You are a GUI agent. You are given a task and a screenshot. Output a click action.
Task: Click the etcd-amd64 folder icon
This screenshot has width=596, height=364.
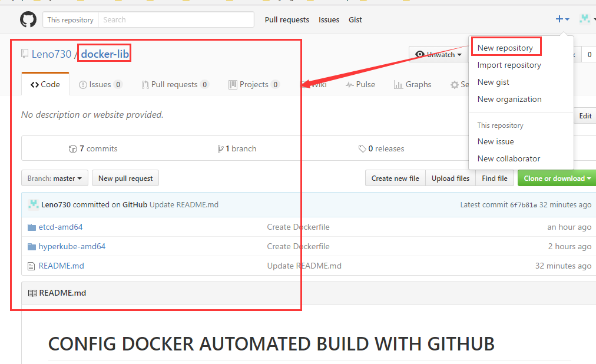click(x=32, y=227)
